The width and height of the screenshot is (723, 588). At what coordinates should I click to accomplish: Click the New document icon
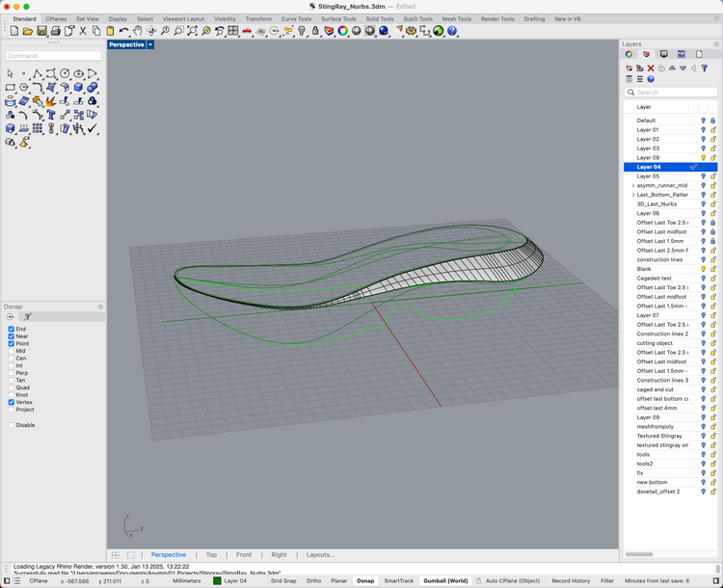tap(14, 31)
